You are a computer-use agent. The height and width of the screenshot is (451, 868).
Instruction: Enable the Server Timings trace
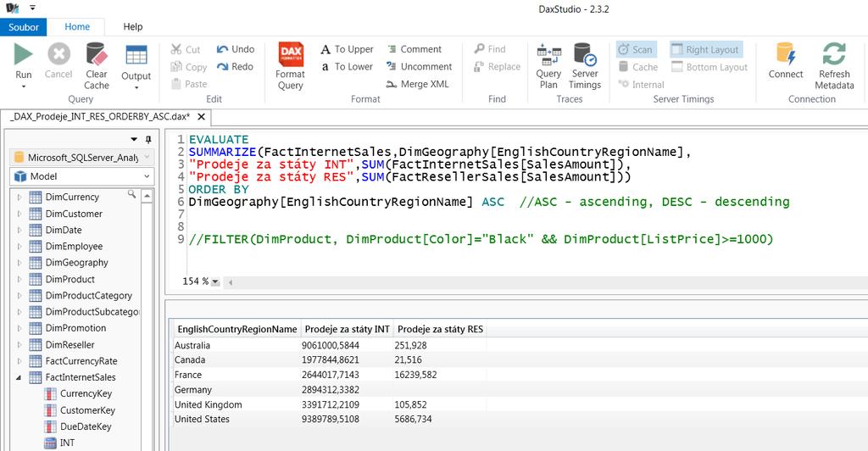[585, 66]
